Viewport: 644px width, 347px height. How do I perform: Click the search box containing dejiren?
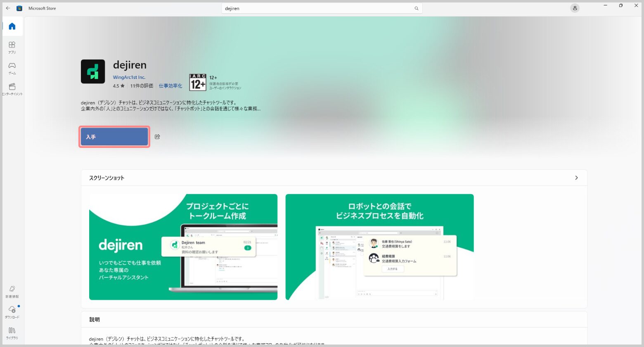coord(318,8)
